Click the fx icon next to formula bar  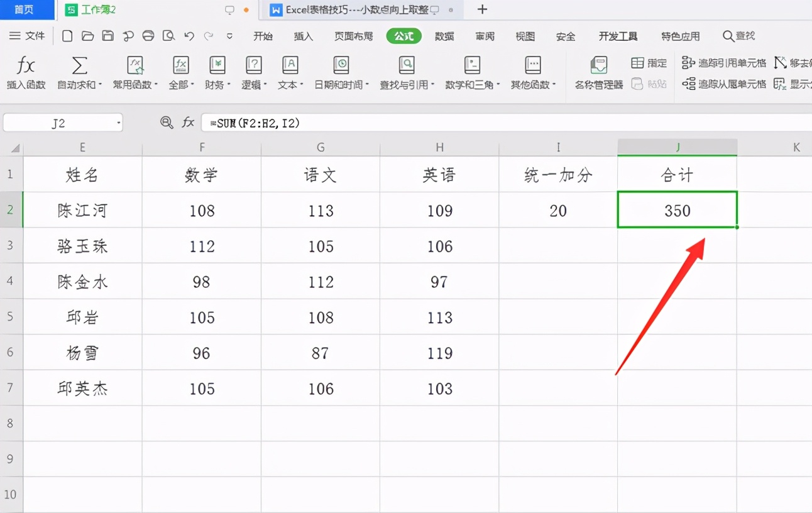188,123
